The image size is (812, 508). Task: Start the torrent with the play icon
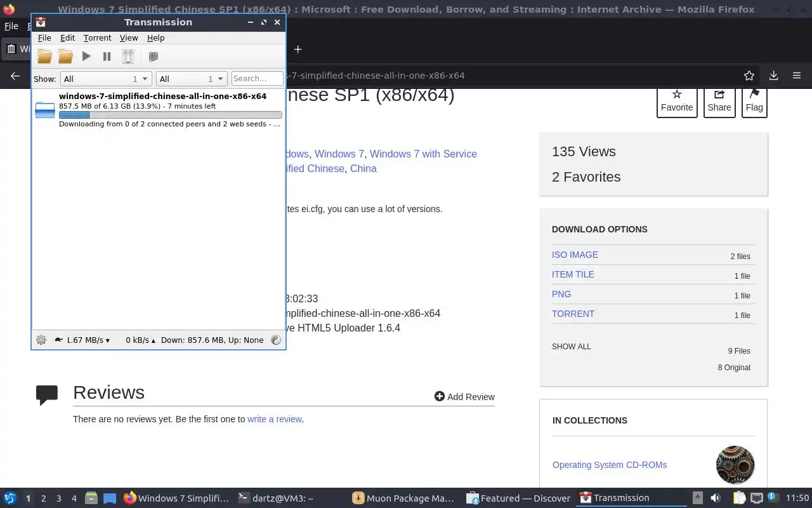pos(86,57)
